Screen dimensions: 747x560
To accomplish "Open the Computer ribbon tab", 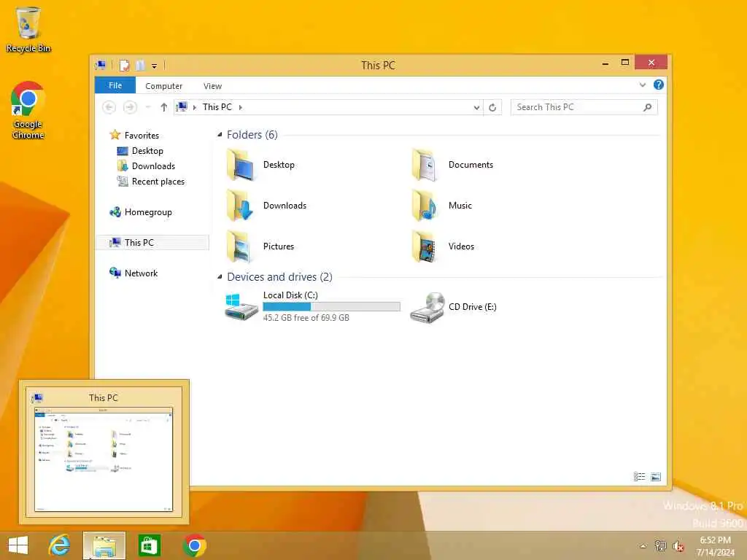I will point(164,86).
